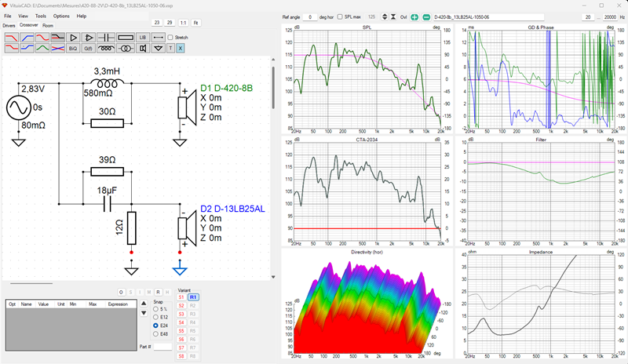The height and width of the screenshot is (364, 628).
Task: Move parameter up with arrow button
Action: tap(144, 304)
